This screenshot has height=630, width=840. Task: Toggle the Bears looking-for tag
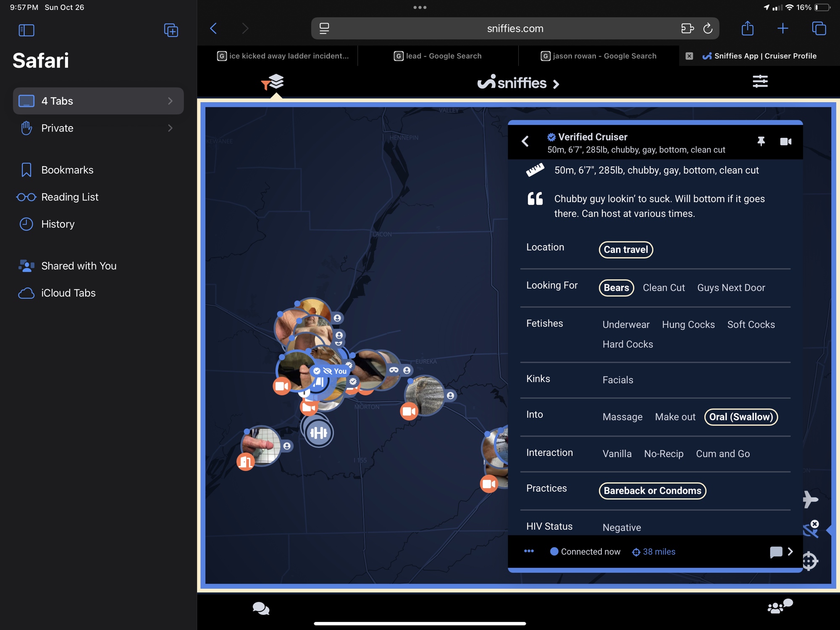coord(616,288)
